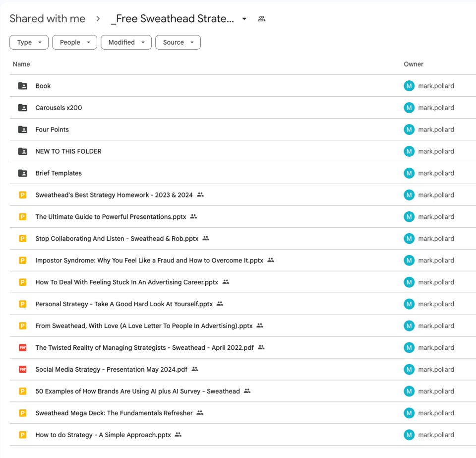Click the Book folder icon
The height and width of the screenshot is (458, 476).
pos(23,86)
